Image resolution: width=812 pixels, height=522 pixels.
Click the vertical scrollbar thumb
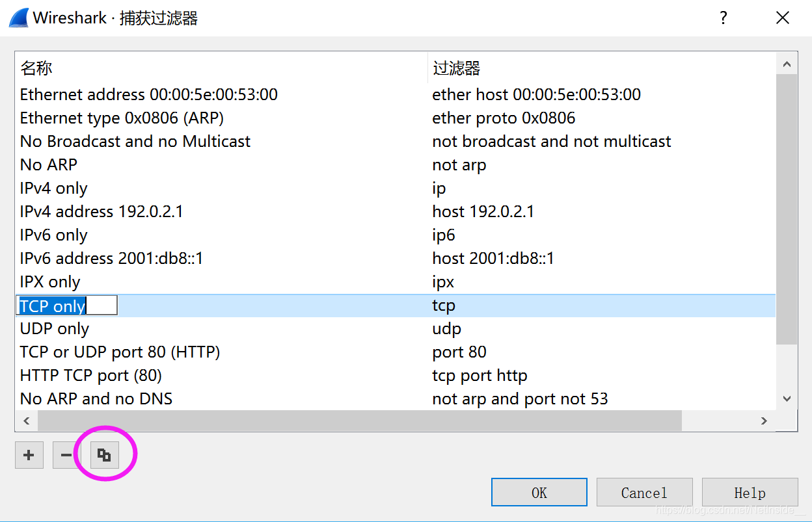(787, 209)
